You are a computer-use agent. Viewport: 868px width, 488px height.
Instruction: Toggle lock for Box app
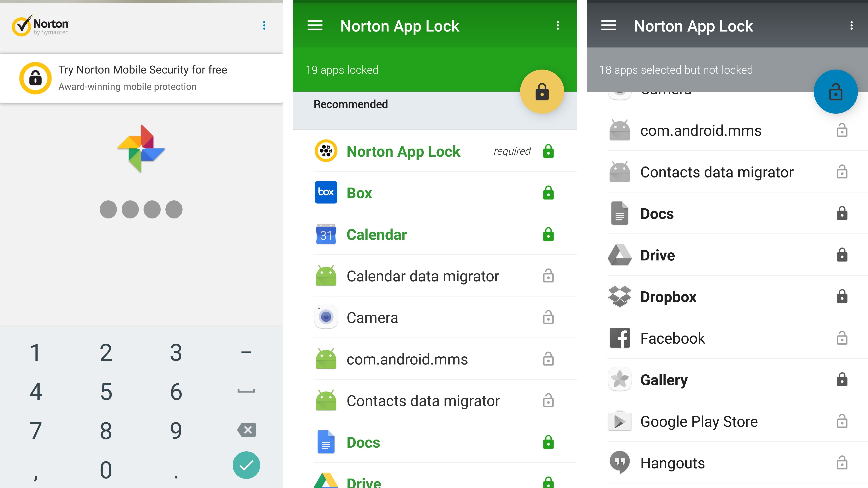point(548,193)
